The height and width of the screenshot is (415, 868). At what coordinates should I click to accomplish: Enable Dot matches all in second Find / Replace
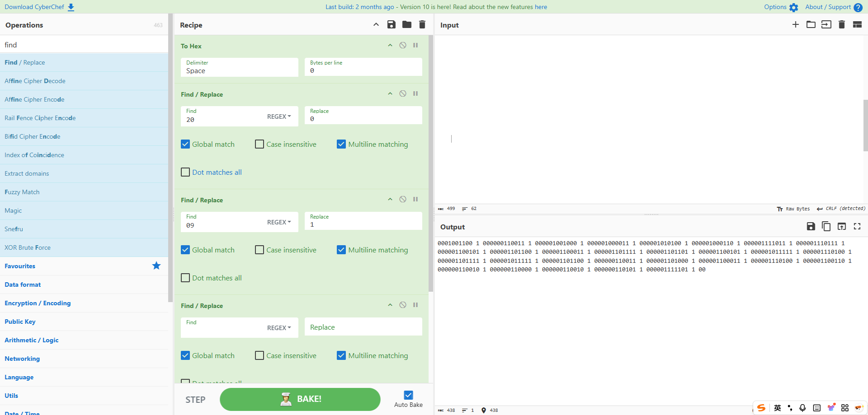(x=185, y=278)
